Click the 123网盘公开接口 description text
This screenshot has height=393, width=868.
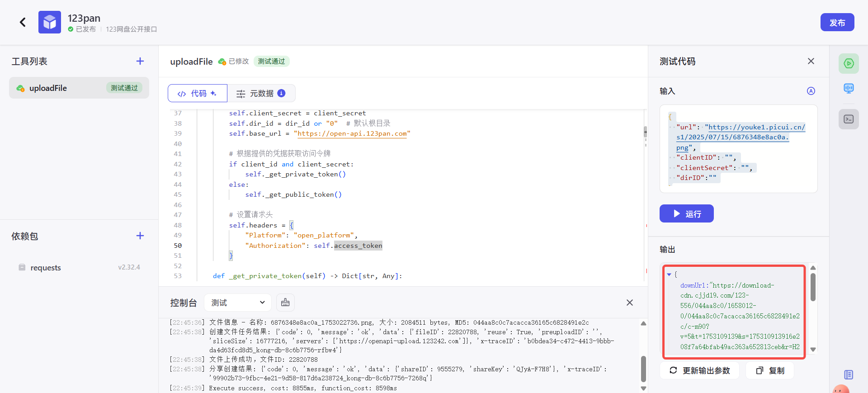[x=132, y=29]
